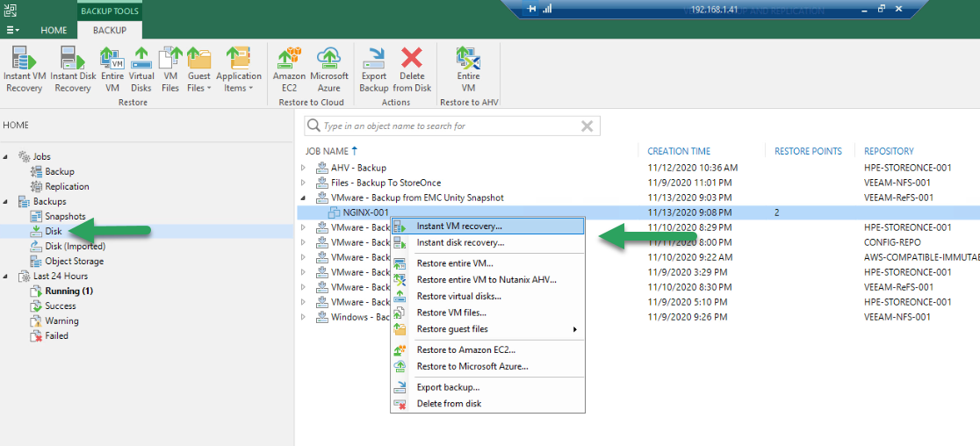This screenshot has width=980, height=446.
Task: Click Microsoft Azure restore icon
Action: 328,69
